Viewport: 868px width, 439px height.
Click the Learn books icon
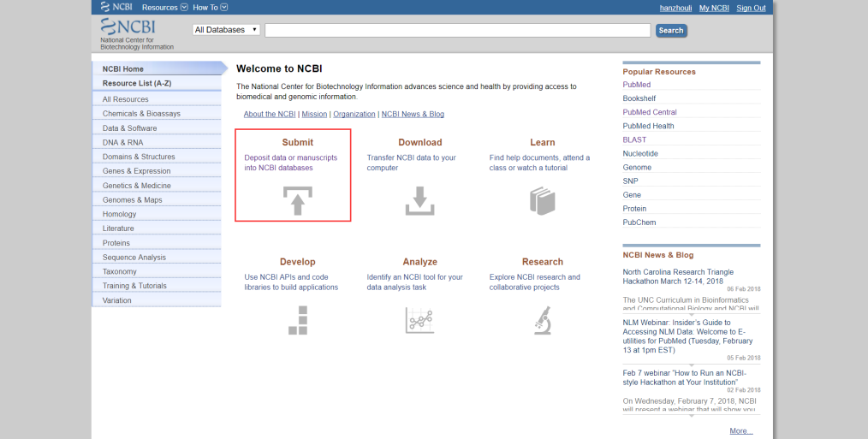pyautogui.click(x=542, y=201)
